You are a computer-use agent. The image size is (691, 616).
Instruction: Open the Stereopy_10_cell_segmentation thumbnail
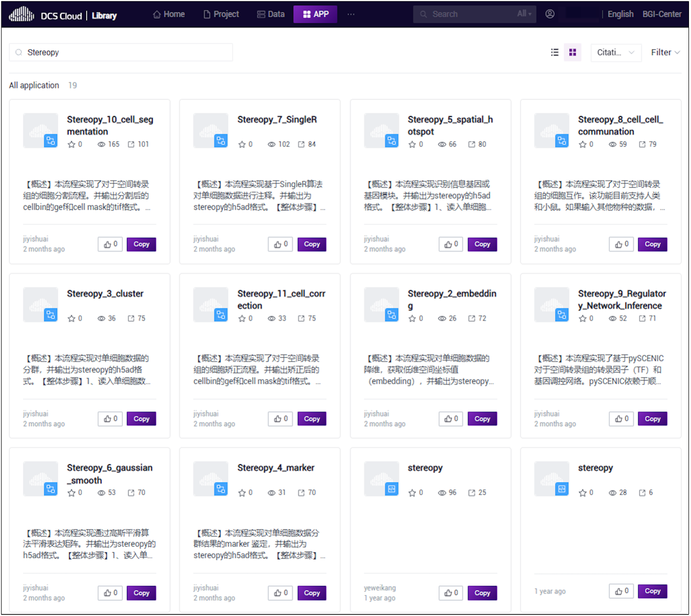40,130
